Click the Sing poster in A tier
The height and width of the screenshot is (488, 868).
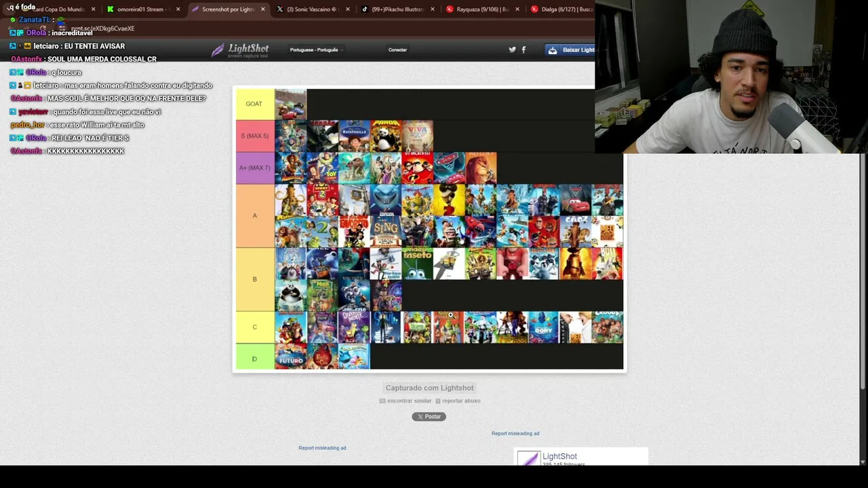pyautogui.click(x=386, y=232)
